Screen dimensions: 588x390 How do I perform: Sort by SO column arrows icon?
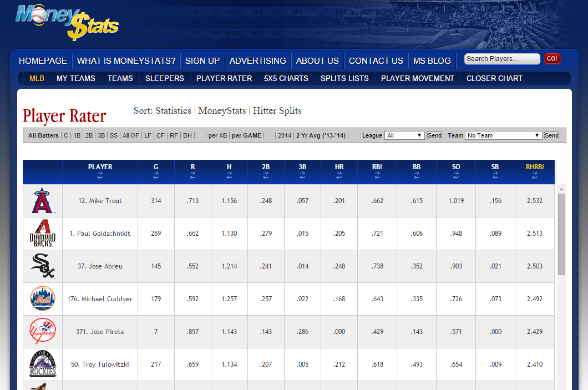pyautogui.click(x=455, y=175)
